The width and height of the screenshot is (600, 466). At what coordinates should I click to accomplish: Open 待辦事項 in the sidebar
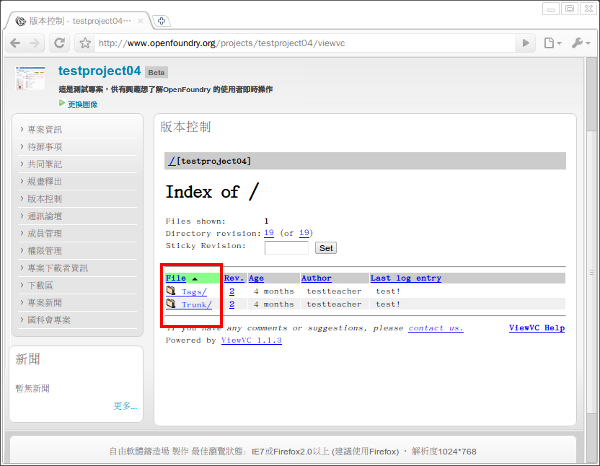44,147
